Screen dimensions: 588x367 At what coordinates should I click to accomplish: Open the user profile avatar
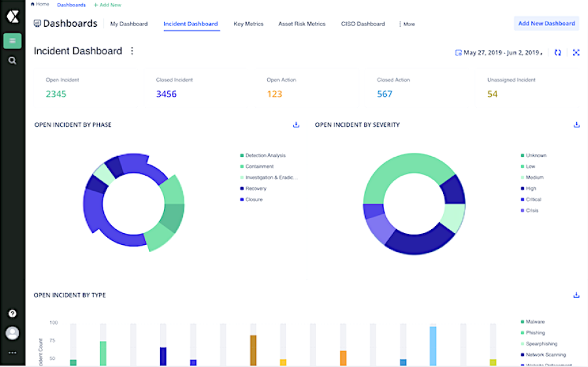tap(12, 333)
